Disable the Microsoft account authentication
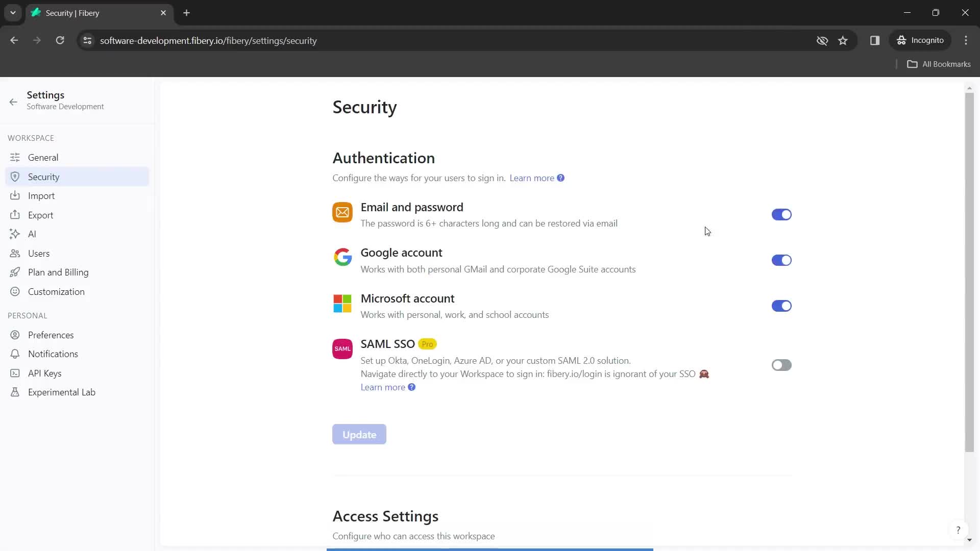 pos(781,306)
